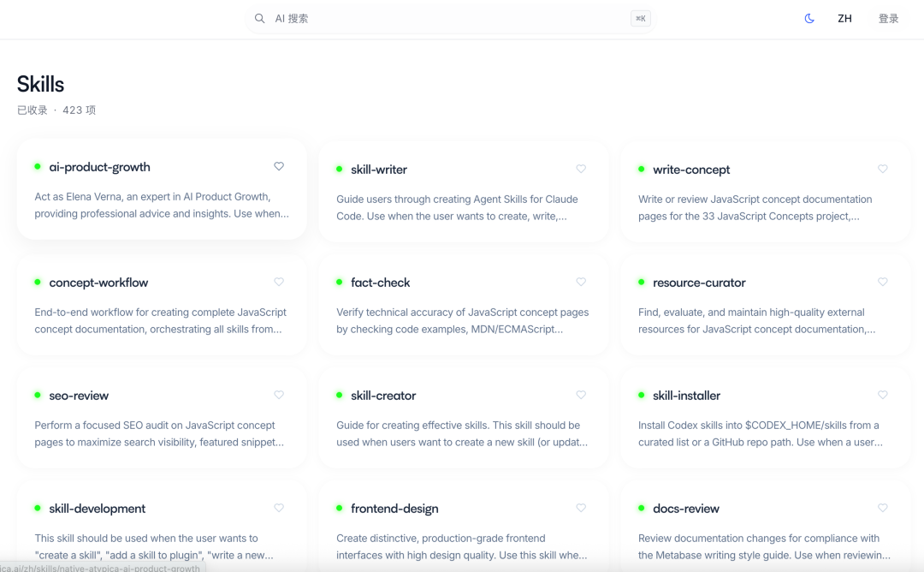Viewport: 924px width, 572px height.
Task: Toggle dark mode with moon icon
Action: point(809,18)
